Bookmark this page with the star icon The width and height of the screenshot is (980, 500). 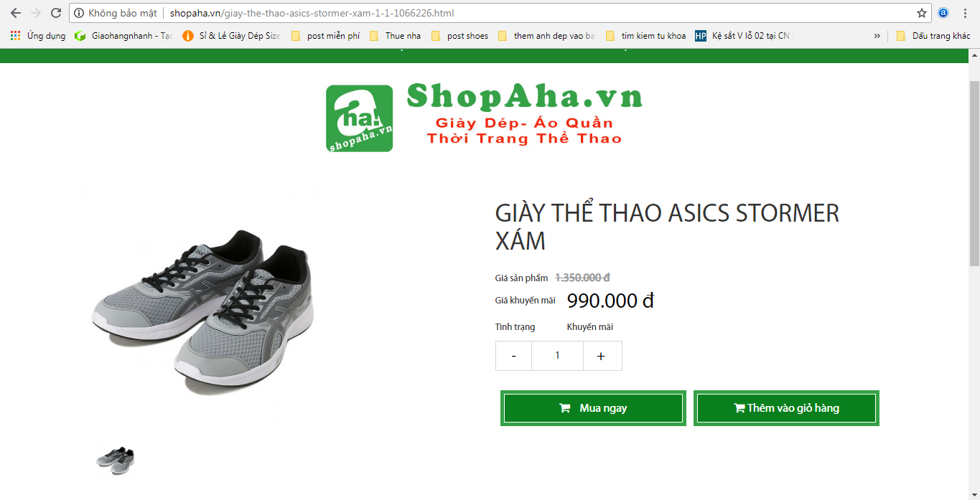point(922,13)
